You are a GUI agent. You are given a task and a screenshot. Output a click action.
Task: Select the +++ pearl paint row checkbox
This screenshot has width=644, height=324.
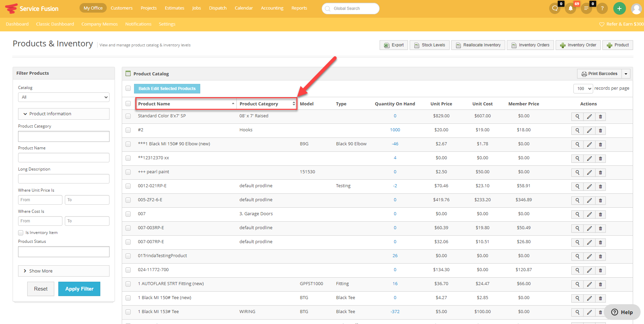(128, 172)
